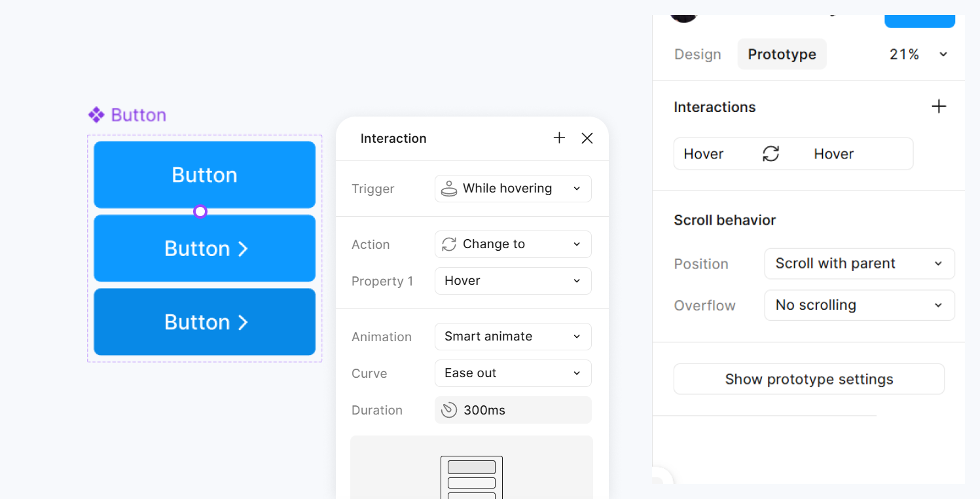Click the swap arrows between the Hover states
This screenshot has height=499, width=980.
pos(771,153)
